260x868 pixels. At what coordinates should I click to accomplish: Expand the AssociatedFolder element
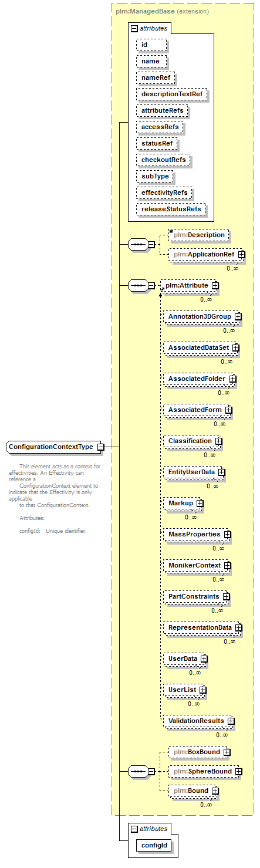232,379
